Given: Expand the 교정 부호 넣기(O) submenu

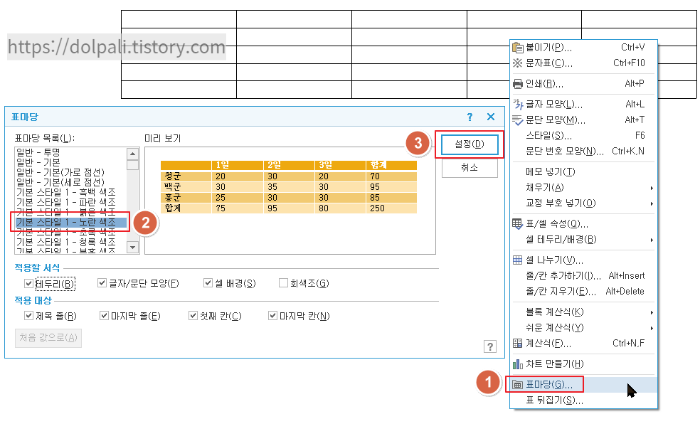Looking at the screenshot, I should pyautogui.click(x=652, y=204).
